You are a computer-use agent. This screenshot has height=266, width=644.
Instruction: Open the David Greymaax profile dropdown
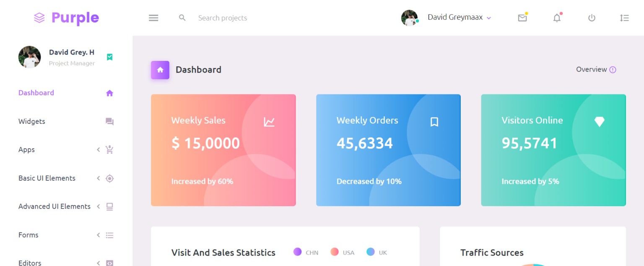[459, 17]
